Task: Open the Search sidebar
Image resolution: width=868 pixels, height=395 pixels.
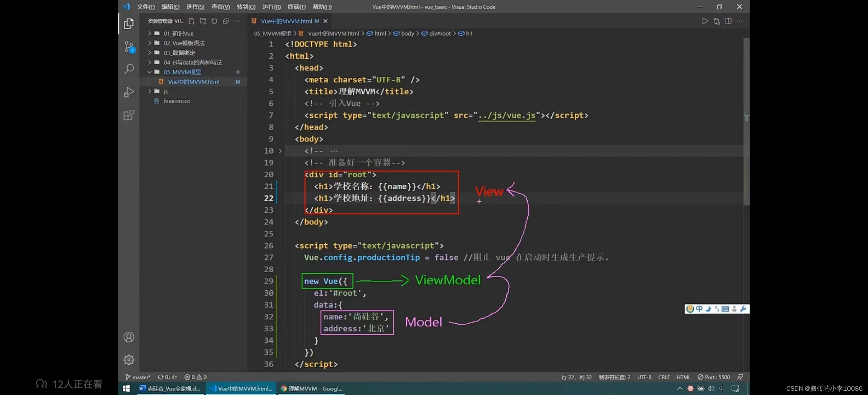Action: 129,69
